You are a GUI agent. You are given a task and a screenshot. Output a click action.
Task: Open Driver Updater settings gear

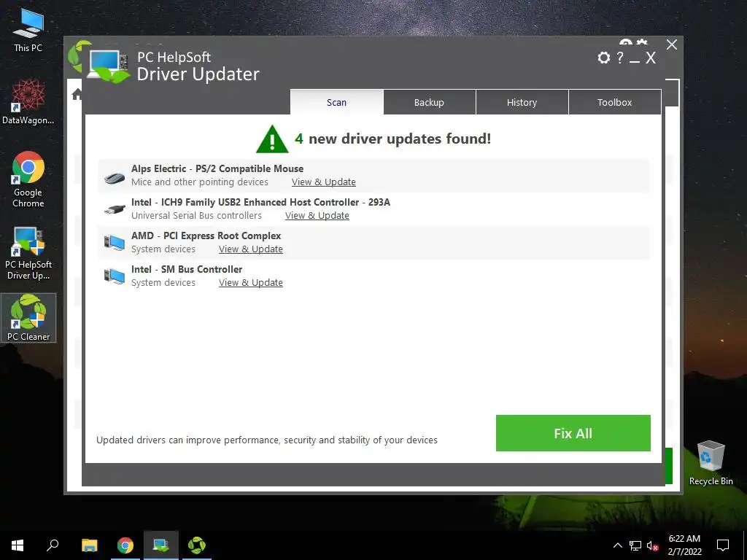click(603, 58)
